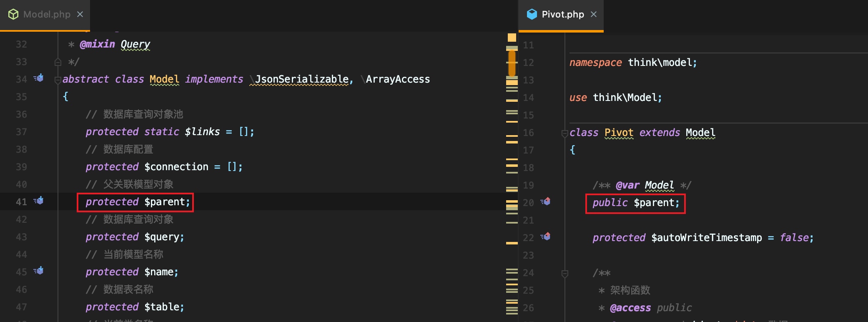
Task: Collapse the Model class fold on line 34
Action: tap(58, 80)
